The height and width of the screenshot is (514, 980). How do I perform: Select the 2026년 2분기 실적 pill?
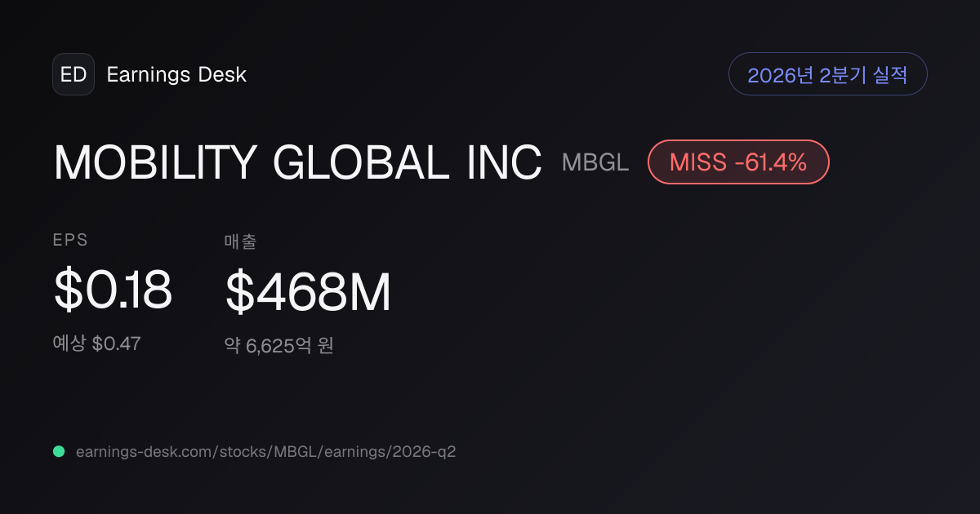click(827, 74)
